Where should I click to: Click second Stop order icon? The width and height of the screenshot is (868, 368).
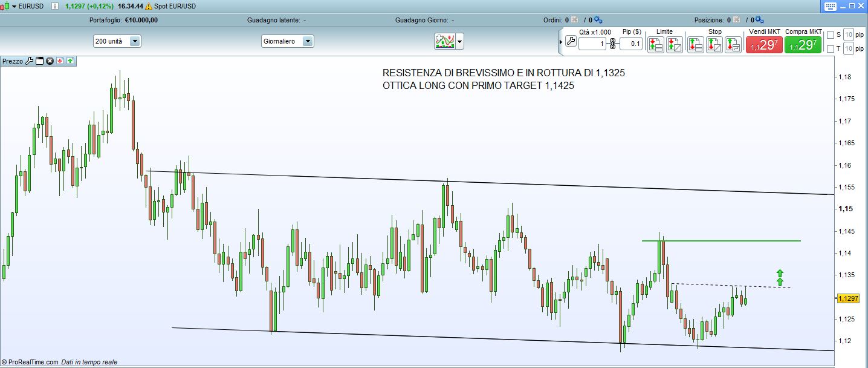point(714,44)
